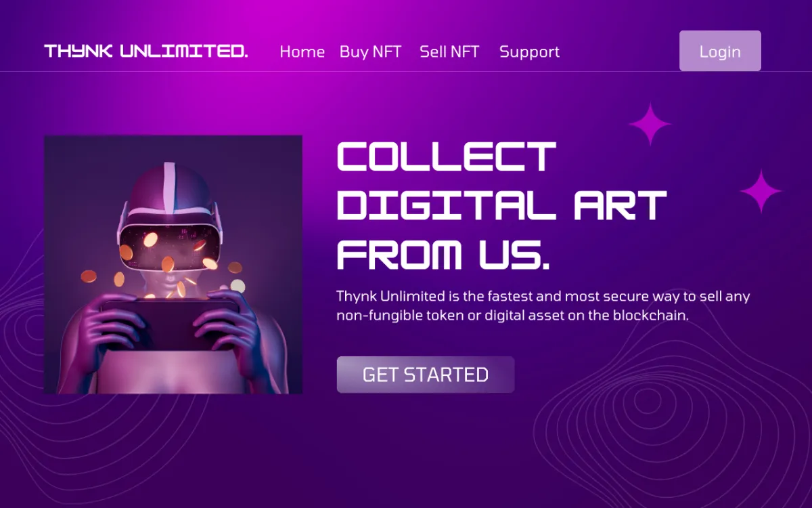
Task: Click the upper four-point sparkle star
Action: click(650, 125)
